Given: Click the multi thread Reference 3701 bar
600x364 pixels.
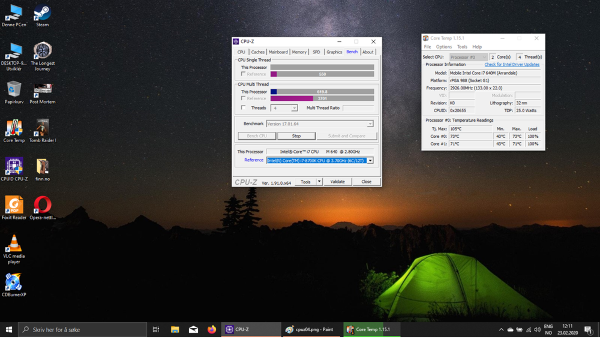Looking at the screenshot, I should tap(322, 98).
